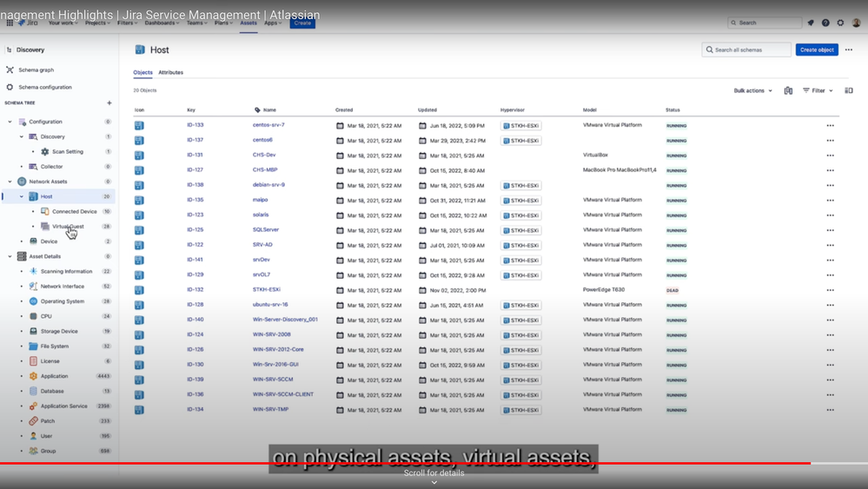Click the Group icon in schema tree

pos(33,451)
